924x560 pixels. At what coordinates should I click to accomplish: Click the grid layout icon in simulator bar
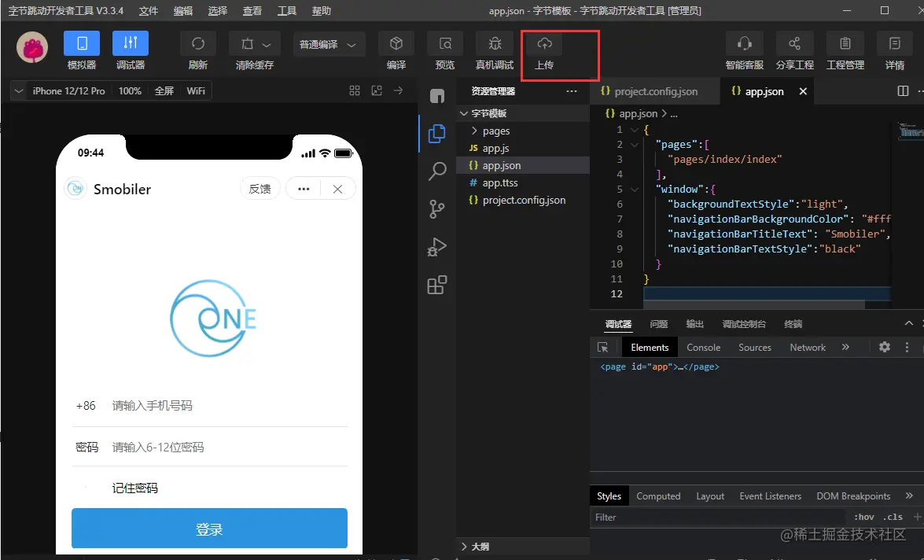click(354, 90)
